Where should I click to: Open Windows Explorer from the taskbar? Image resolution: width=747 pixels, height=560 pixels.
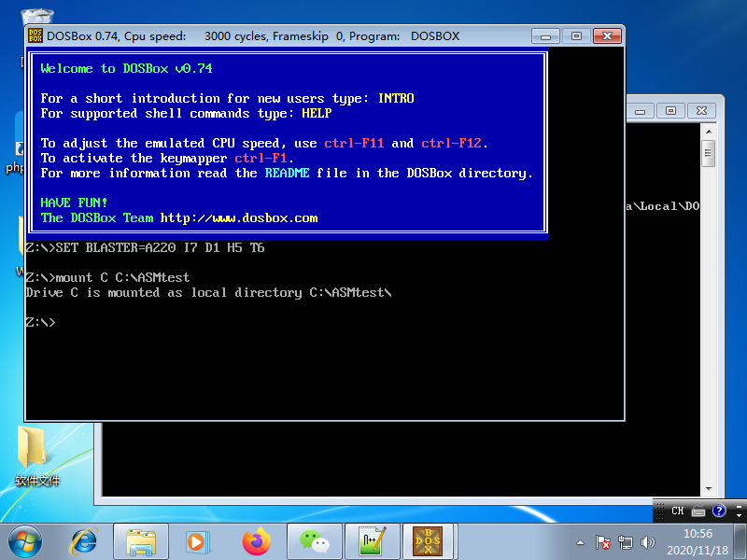(141, 542)
